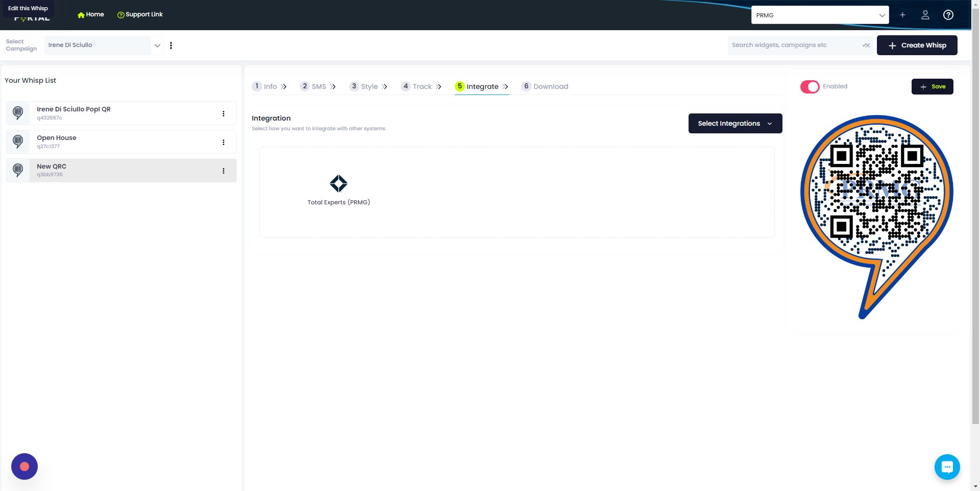The image size is (980, 491).
Task: Go to step 4 Track tab
Action: pos(421,86)
